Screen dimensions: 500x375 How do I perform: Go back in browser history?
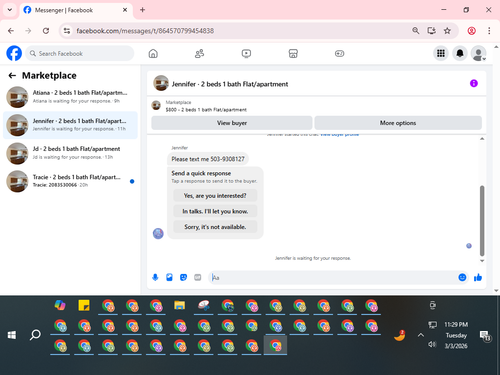pyautogui.click(x=11, y=31)
